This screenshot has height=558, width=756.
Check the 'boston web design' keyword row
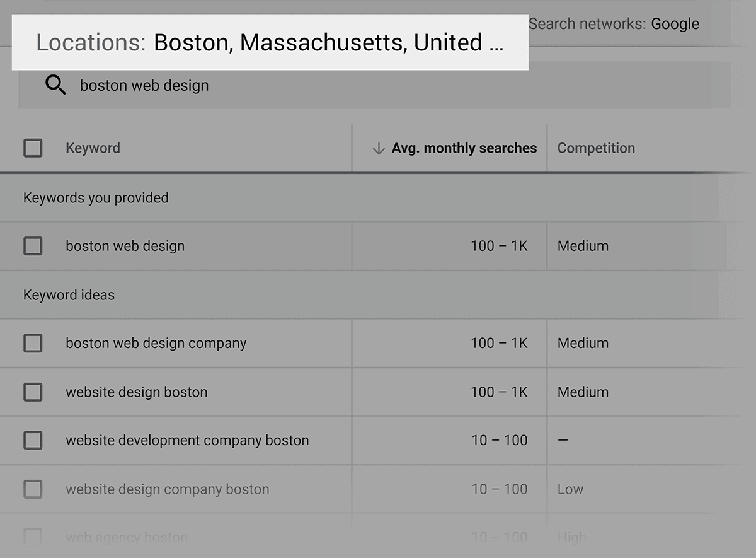coord(33,246)
